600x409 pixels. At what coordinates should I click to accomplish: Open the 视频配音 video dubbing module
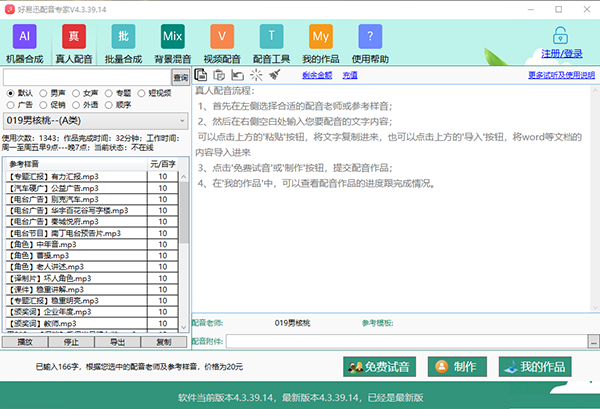[222, 44]
